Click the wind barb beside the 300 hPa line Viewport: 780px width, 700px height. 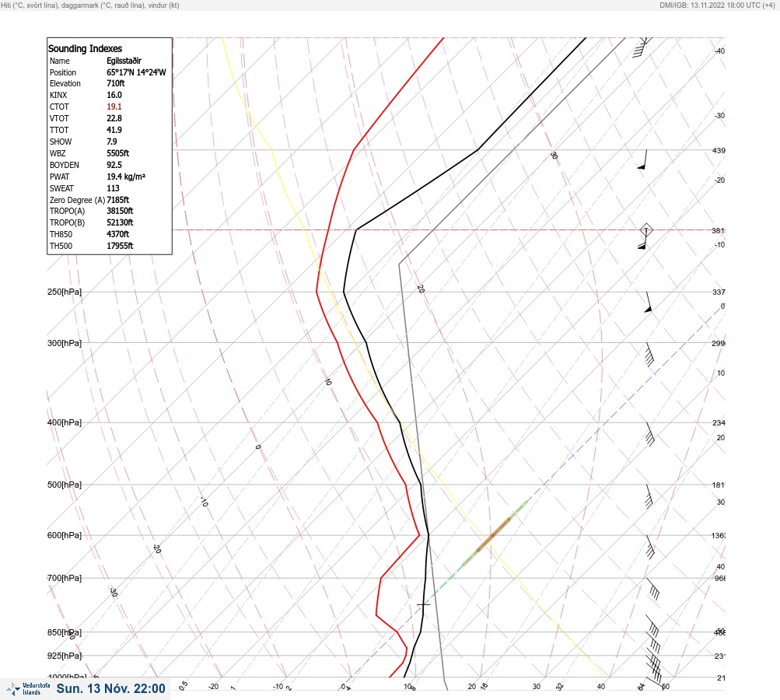(649, 354)
